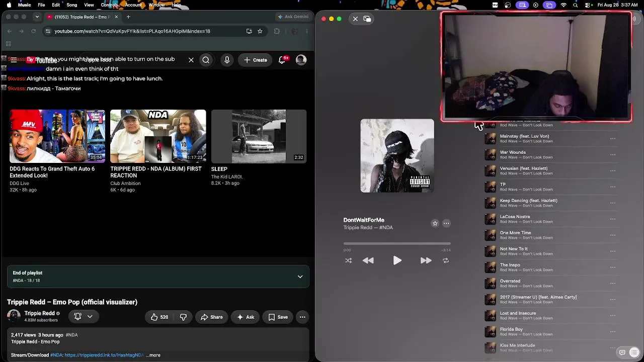This screenshot has height=362, width=644.
Task: Click the Share button
Action: (x=211, y=317)
